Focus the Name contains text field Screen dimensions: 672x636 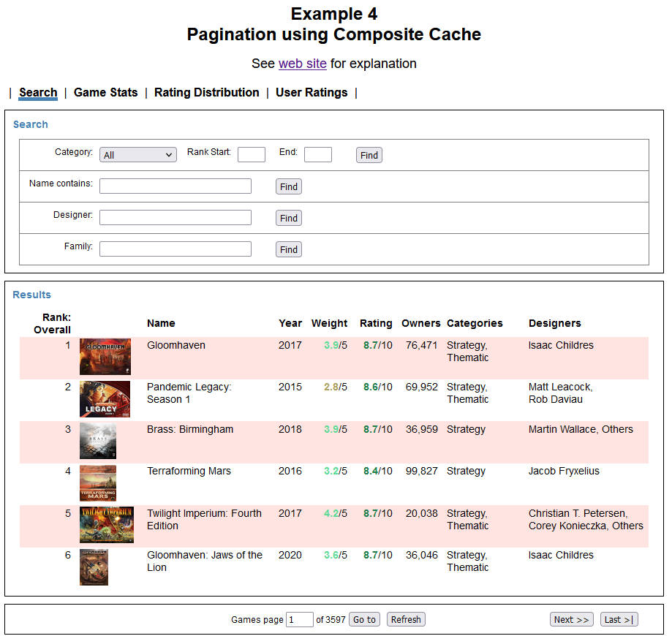pyautogui.click(x=175, y=186)
